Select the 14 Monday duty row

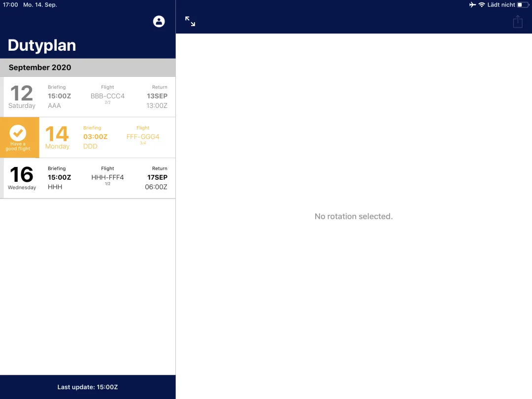(88, 137)
